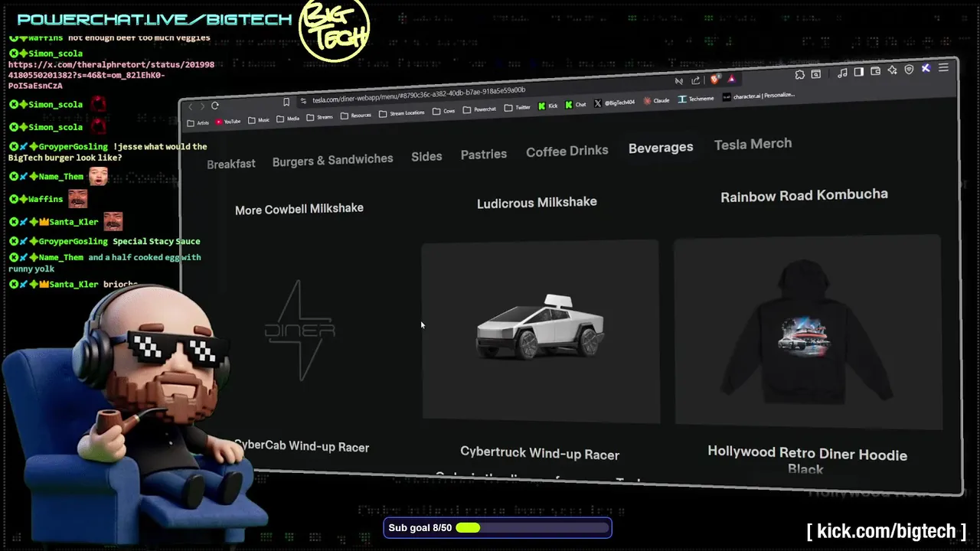Click the bookmark icon in the address bar

tap(286, 102)
